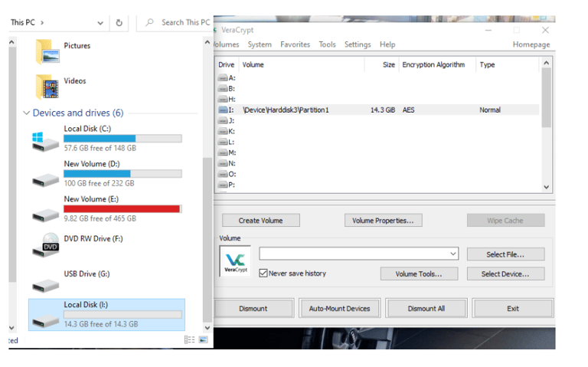Expand the This PC breadcrumb chevron
Image resolution: width=588 pixels, height=367 pixels.
pos(42,22)
